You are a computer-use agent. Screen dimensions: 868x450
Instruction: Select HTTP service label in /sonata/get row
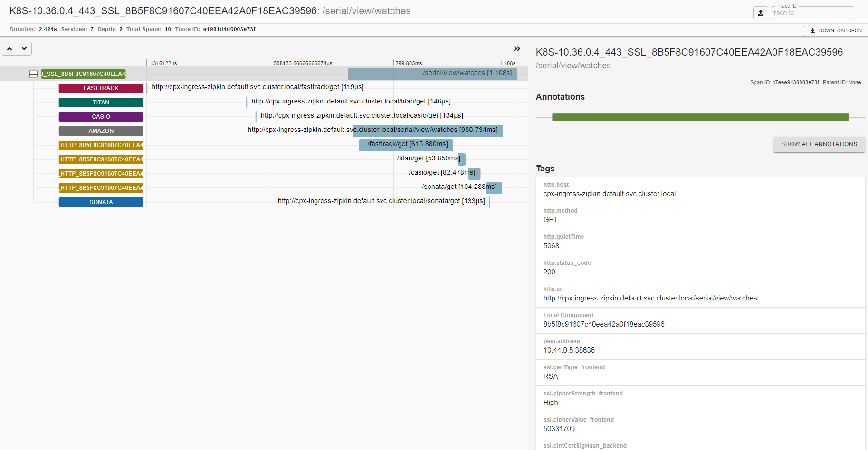point(101,188)
